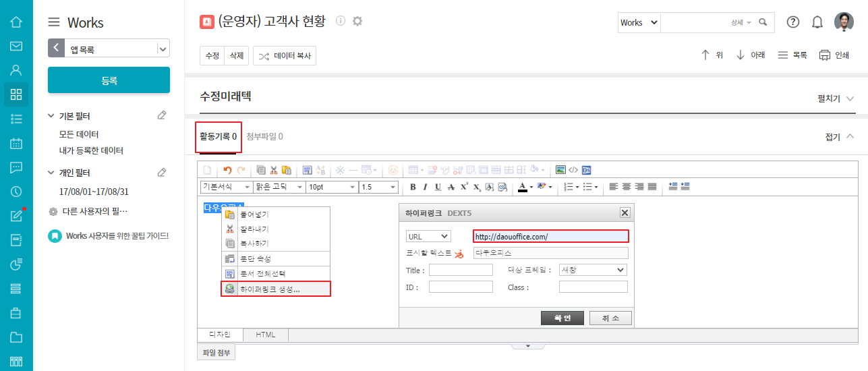
Task: Open the mail icon in the left sidebar
Action: pos(16,46)
